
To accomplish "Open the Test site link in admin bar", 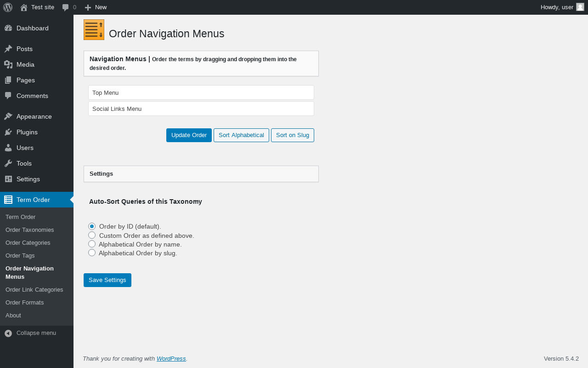I will [x=43, y=7].
